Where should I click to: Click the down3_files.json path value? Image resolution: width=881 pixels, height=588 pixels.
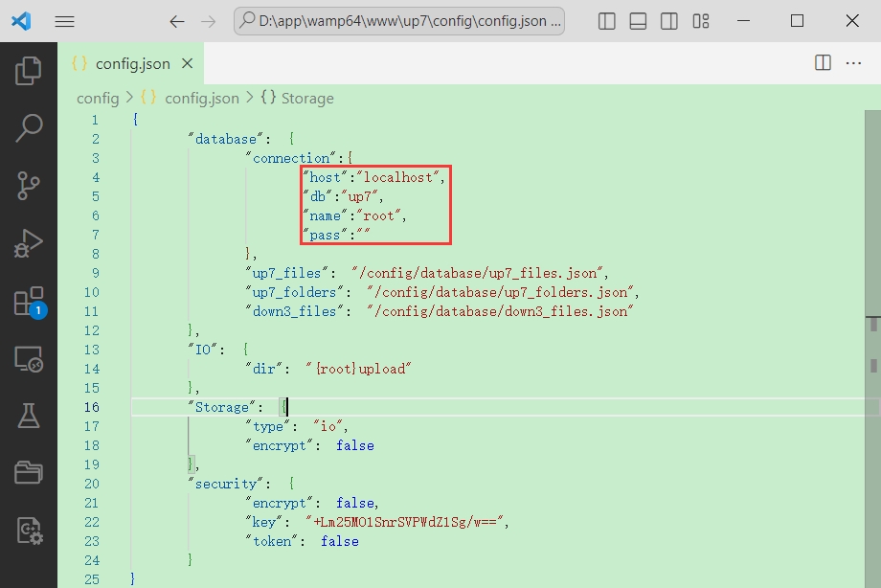pyautogui.click(x=501, y=311)
